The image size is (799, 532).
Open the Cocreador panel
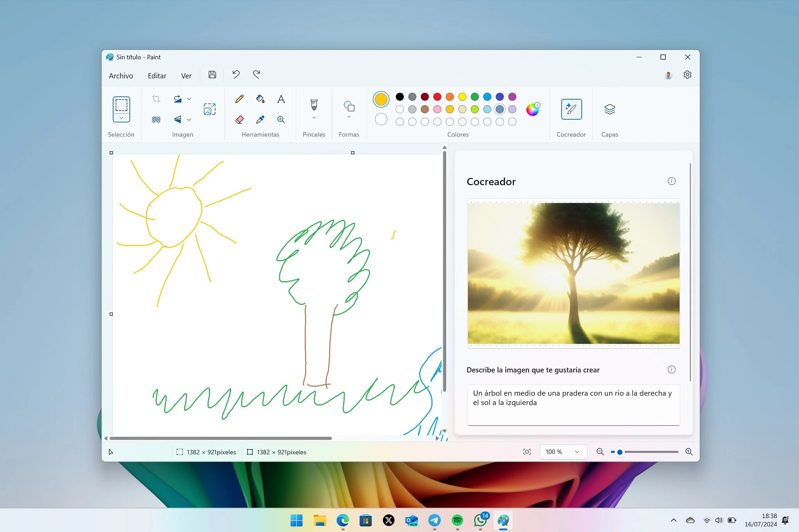571,109
